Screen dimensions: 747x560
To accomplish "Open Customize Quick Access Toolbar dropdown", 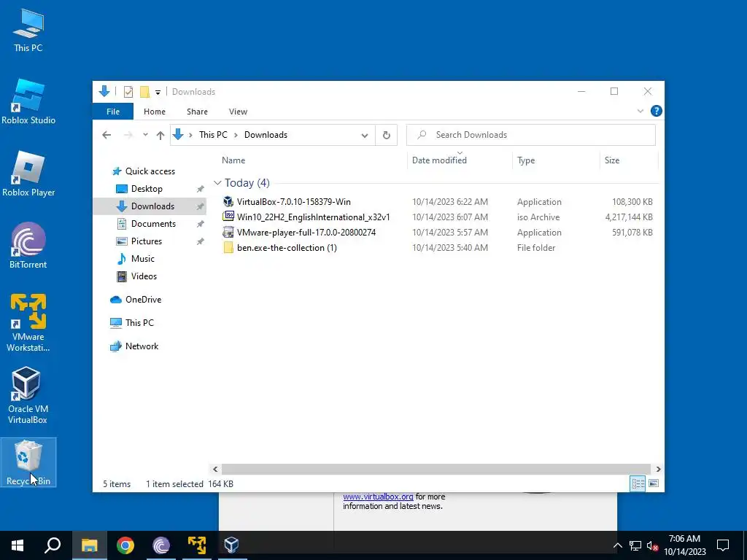I will (158, 93).
